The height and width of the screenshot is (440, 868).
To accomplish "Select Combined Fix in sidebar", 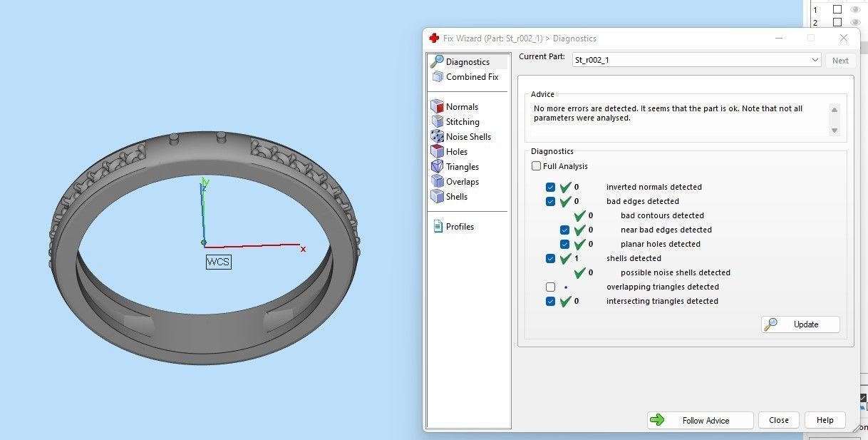I will coord(465,77).
